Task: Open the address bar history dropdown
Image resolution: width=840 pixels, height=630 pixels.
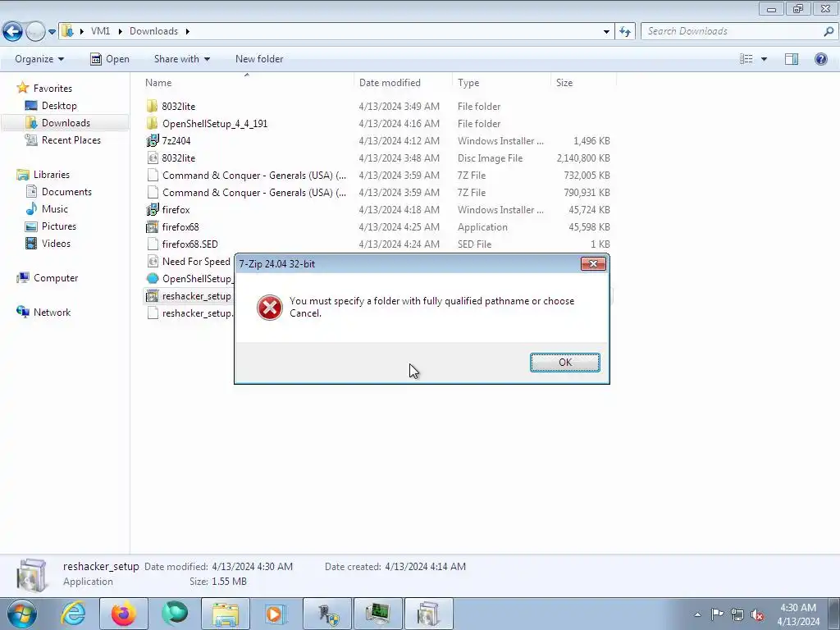Action: (606, 32)
